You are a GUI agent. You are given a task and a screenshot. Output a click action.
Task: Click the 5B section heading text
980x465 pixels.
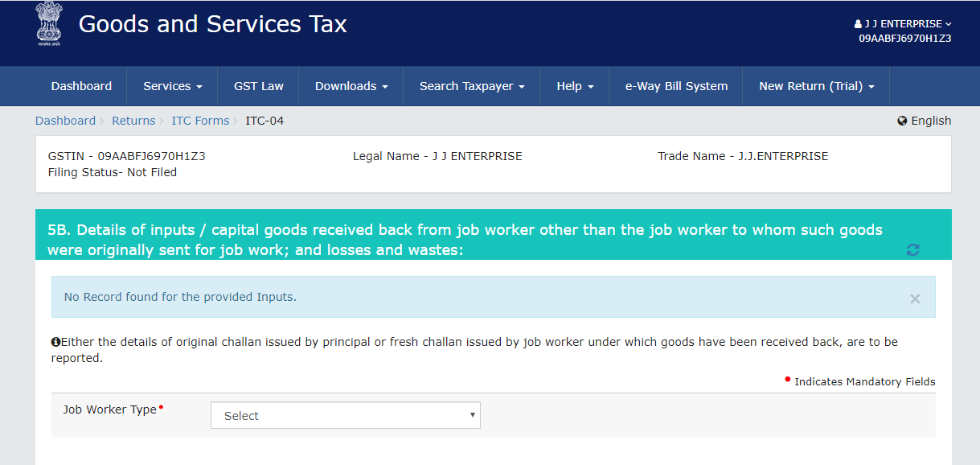click(x=465, y=240)
